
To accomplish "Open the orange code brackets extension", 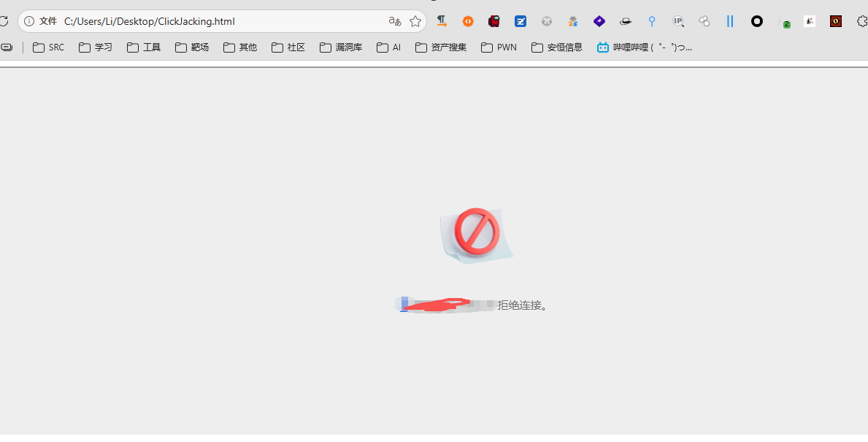I will (468, 22).
